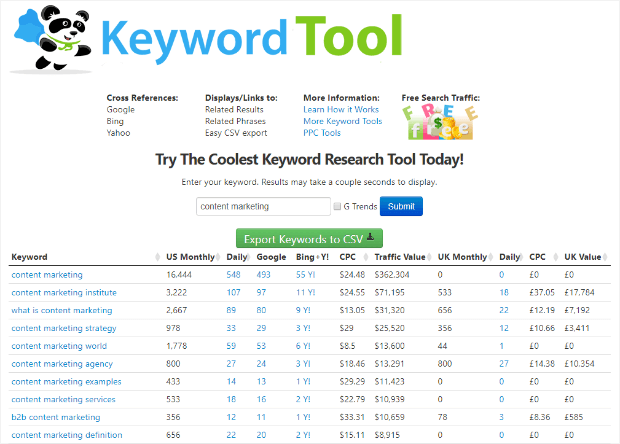
Task: Sort by Traffic Value column arrows
Action: (x=429, y=257)
